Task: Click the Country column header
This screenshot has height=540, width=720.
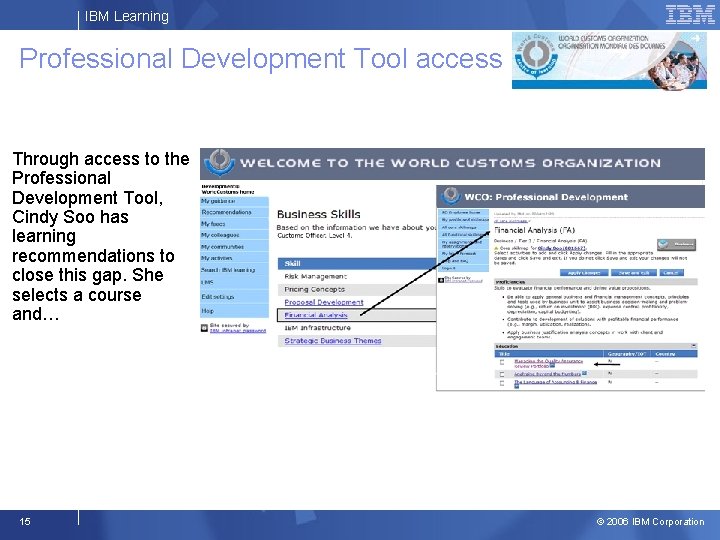Action: 674,354
